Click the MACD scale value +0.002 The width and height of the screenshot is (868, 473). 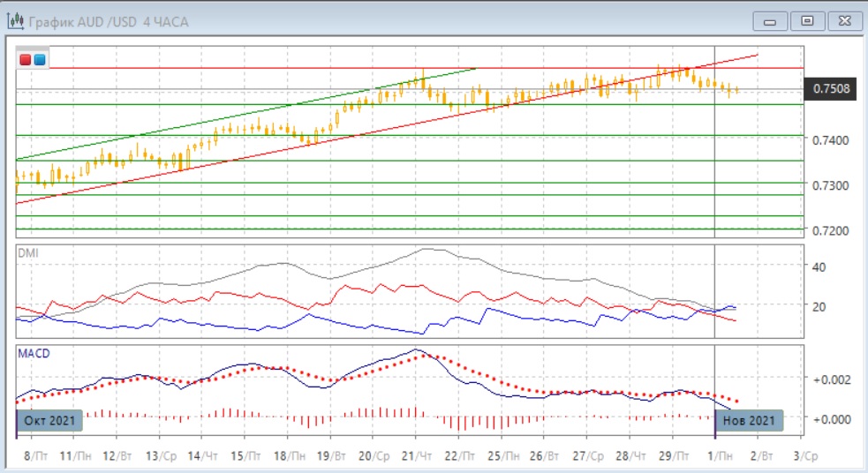point(830,379)
